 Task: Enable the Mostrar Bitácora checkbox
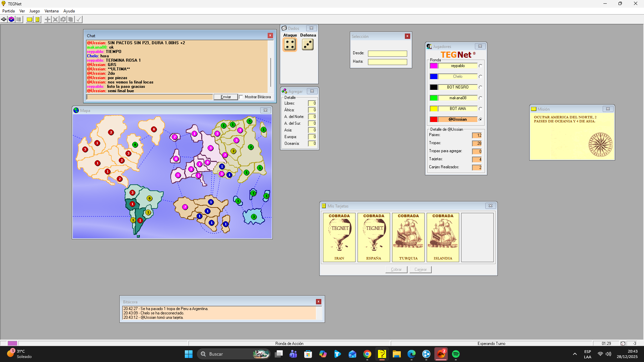click(x=241, y=97)
